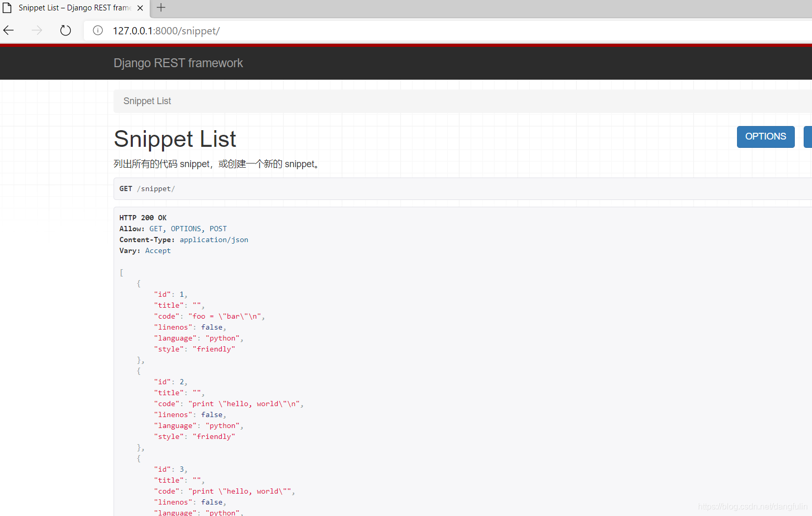Click the "id": 2 line in JSON
This screenshot has height=516, width=812.
coord(171,382)
